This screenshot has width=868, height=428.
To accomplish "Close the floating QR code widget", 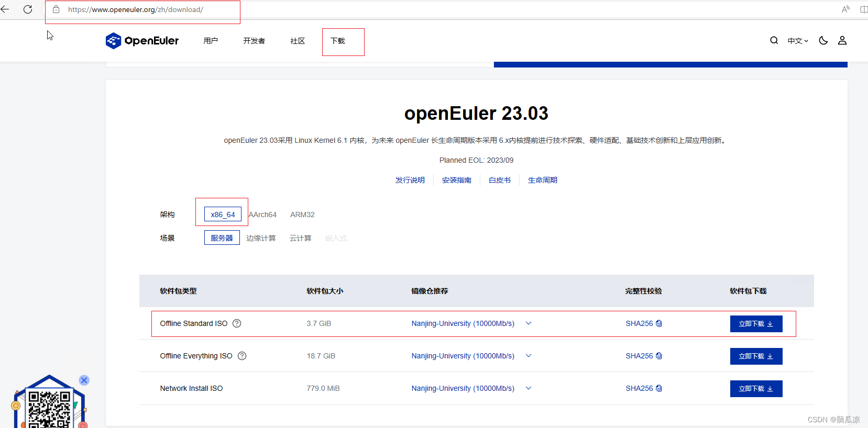I will [x=84, y=380].
